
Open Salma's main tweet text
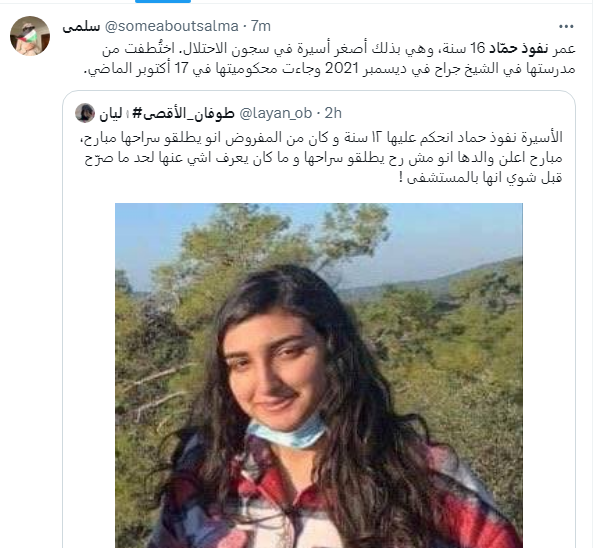pyautogui.click(x=329, y=58)
